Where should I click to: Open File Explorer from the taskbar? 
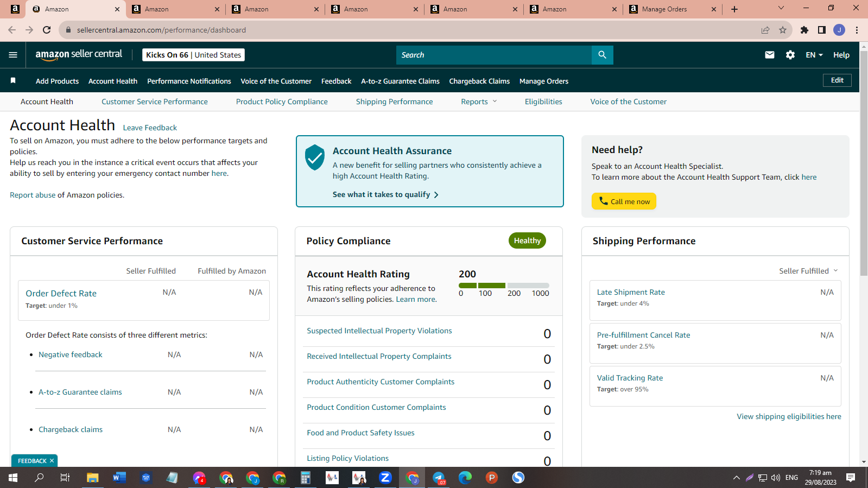pyautogui.click(x=92, y=478)
